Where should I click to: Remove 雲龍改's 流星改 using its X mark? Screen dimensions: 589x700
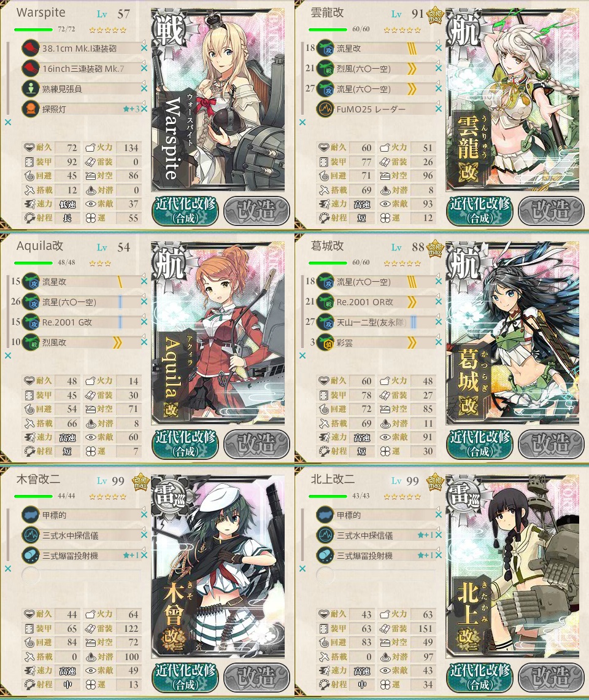pyautogui.click(x=439, y=48)
